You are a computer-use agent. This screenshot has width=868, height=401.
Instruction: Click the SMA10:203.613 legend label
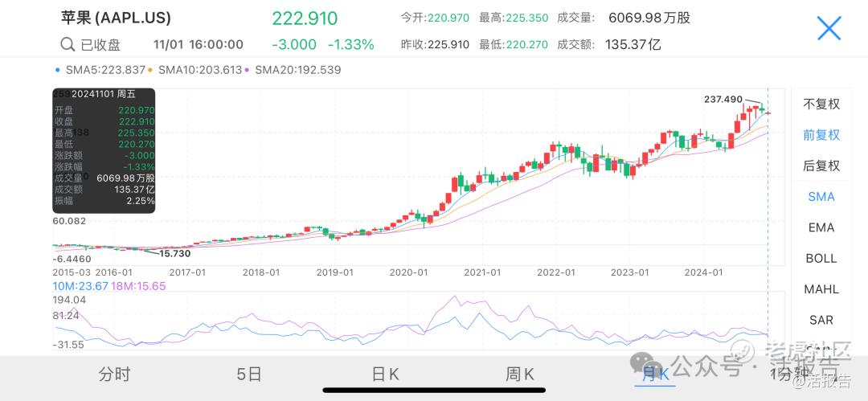[200, 71]
